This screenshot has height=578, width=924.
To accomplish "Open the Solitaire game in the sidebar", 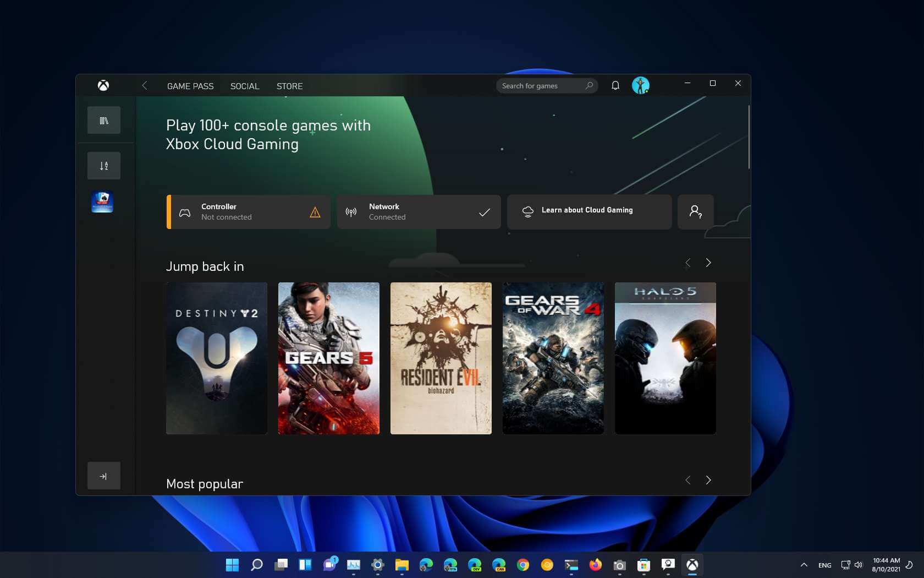I will point(102,201).
